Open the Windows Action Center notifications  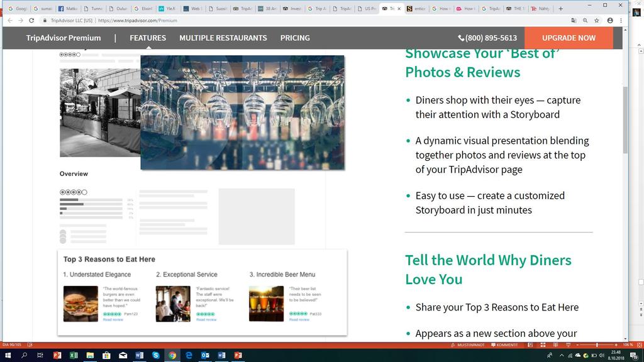point(634,356)
